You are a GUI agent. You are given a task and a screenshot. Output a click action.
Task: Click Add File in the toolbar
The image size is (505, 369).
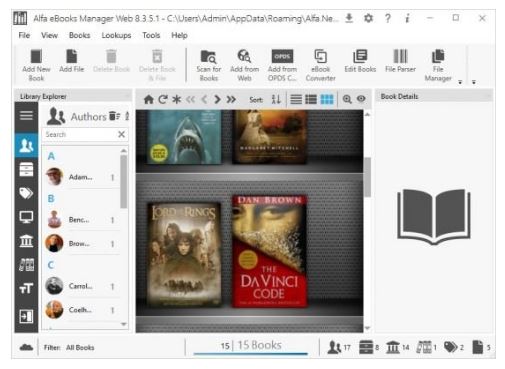click(x=71, y=61)
